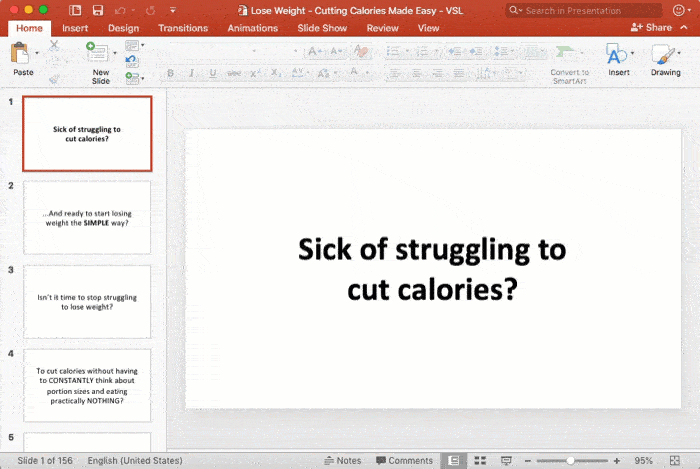Viewport: 700px width, 469px height.
Task: Click the Reset slide icon
Action: (x=131, y=61)
